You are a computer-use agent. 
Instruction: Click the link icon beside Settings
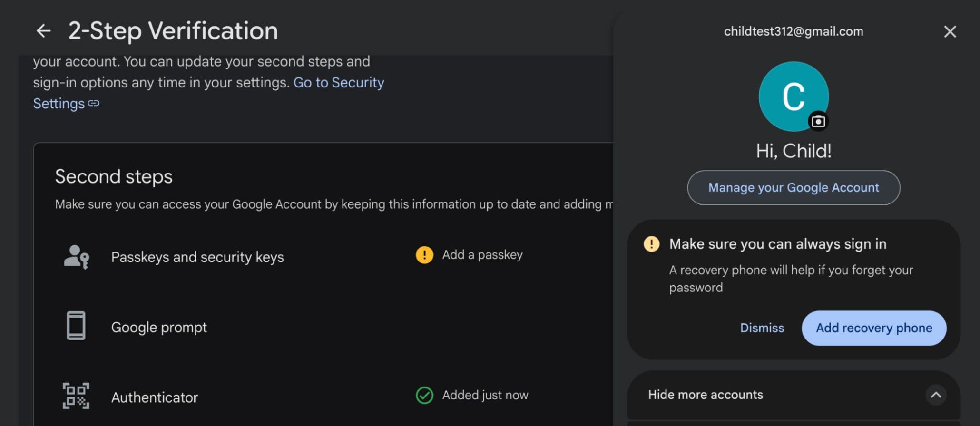tap(94, 103)
